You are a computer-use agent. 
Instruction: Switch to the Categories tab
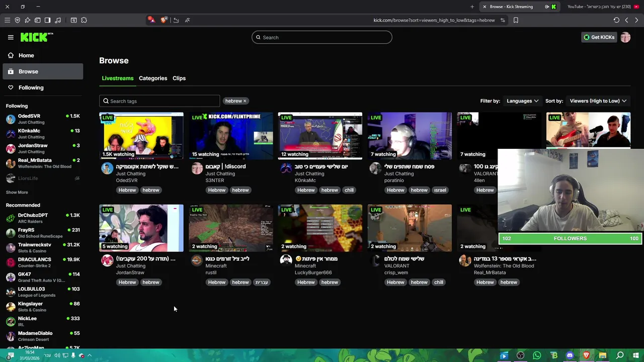[153, 78]
